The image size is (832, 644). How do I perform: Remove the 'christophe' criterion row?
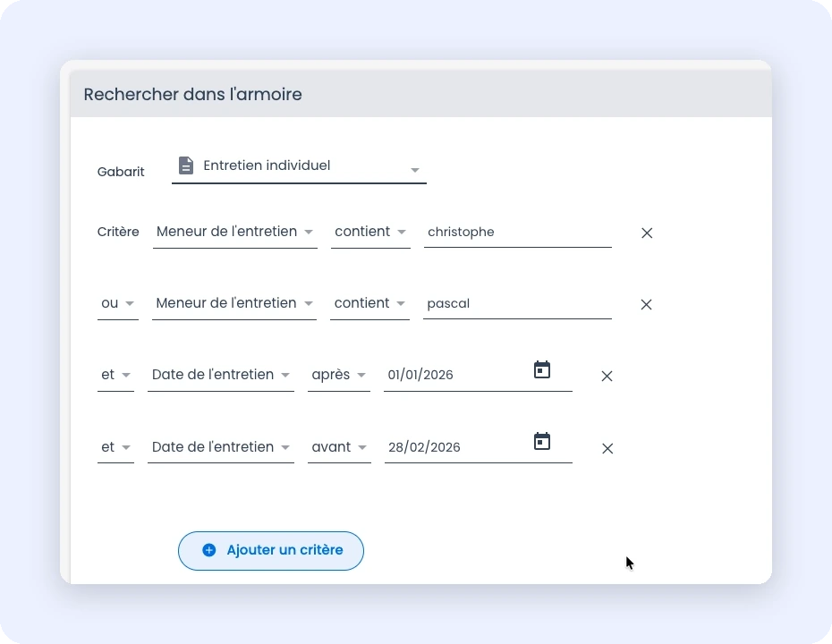click(646, 233)
